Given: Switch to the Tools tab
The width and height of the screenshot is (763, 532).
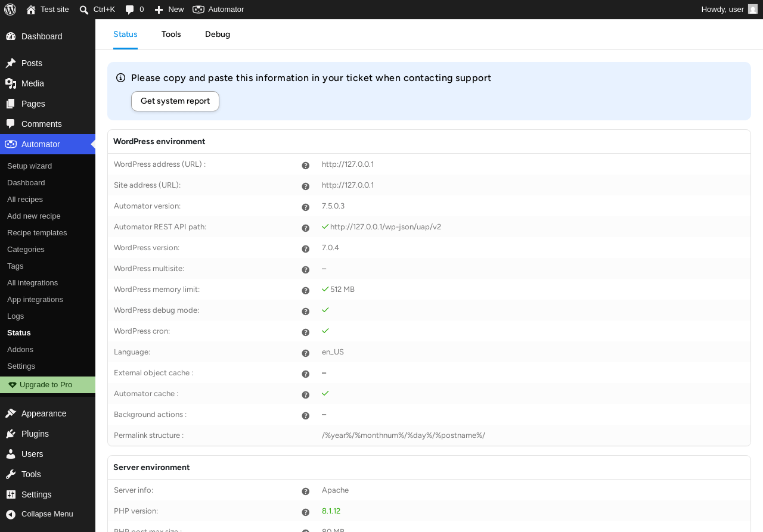Looking at the screenshot, I should click(x=171, y=35).
